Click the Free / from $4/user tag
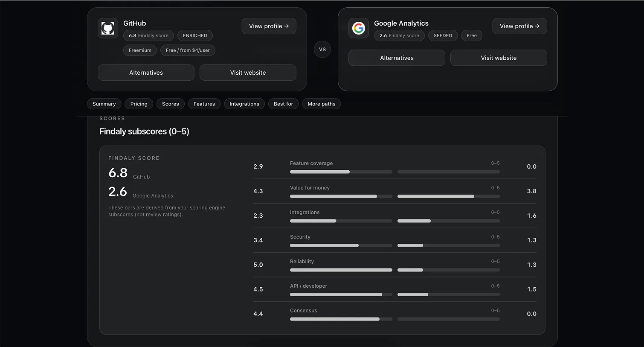644x347 pixels. (x=188, y=50)
